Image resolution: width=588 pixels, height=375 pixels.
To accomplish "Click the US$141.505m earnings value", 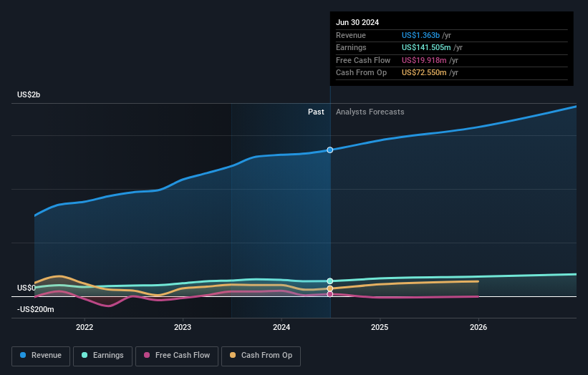I will 426,47.
